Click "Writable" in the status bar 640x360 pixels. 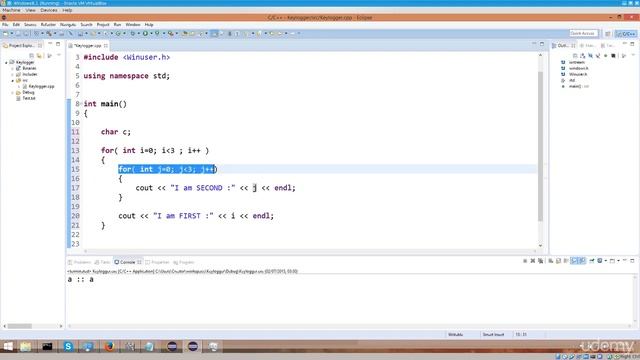tap(456, 335)
